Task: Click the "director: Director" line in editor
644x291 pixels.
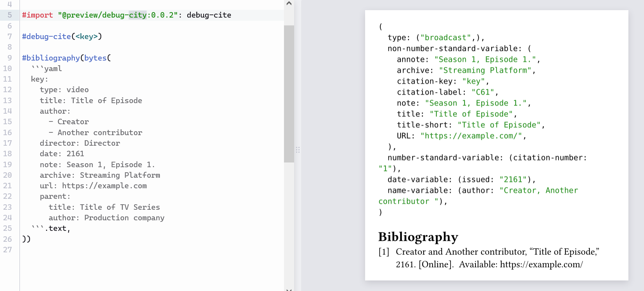Action: [80, 143]
